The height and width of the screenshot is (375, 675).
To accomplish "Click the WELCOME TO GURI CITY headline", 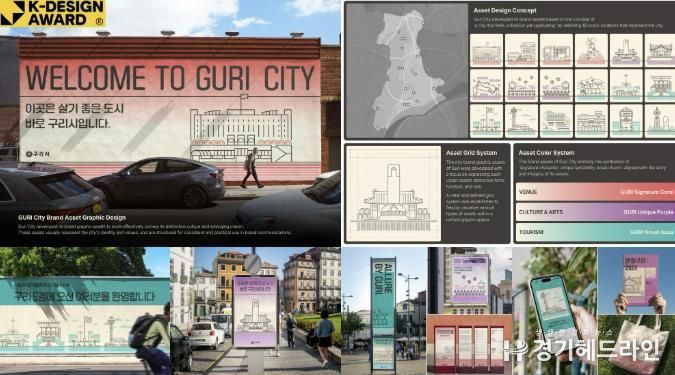I will pos(170,78).
